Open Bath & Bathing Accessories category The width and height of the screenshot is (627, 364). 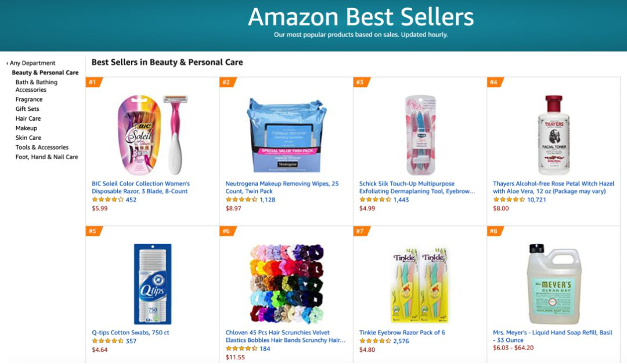click(37, 86)
